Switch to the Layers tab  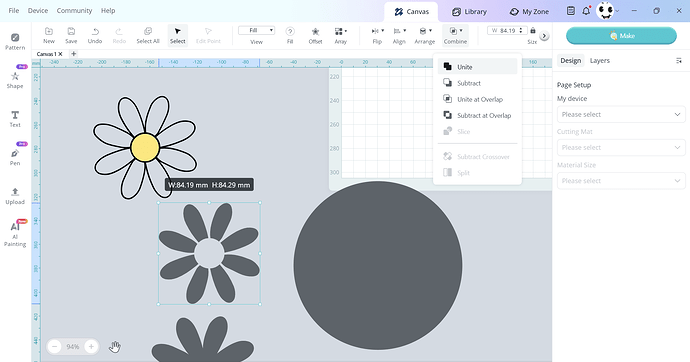tap(599, 61)
